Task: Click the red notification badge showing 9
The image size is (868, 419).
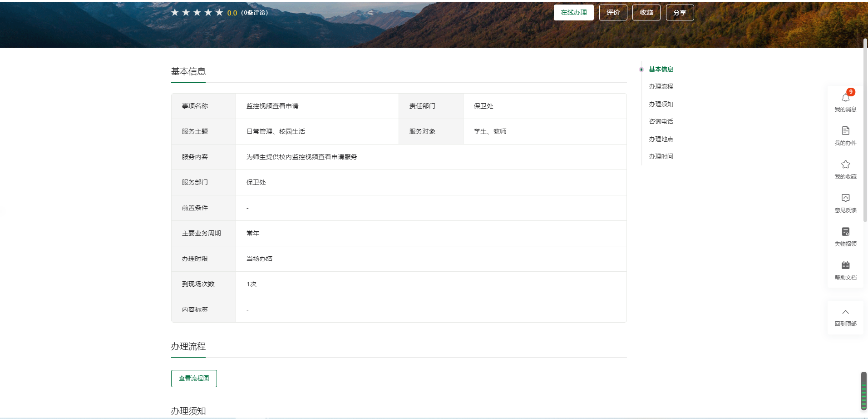Action: click(851, 92)
